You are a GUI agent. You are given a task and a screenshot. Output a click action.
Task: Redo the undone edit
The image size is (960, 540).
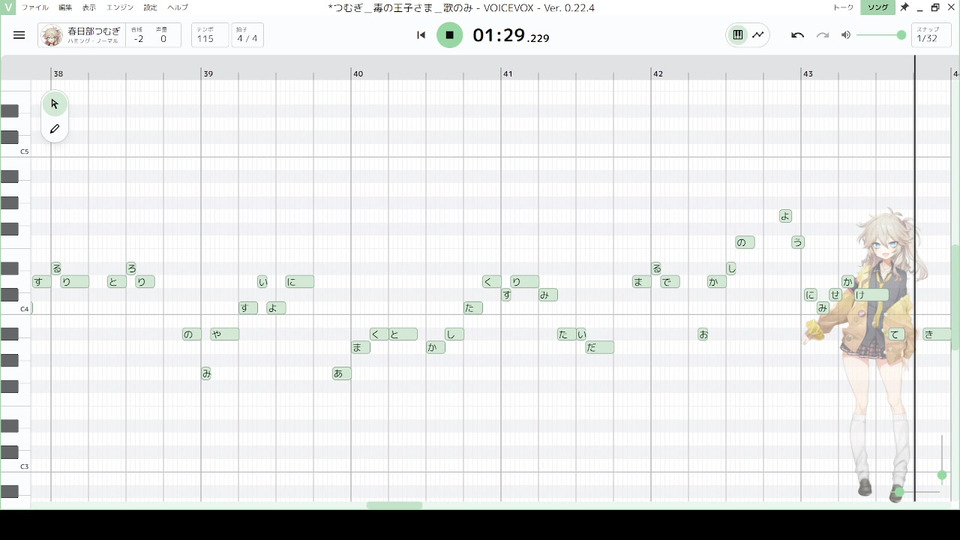(x=822, y=35)
